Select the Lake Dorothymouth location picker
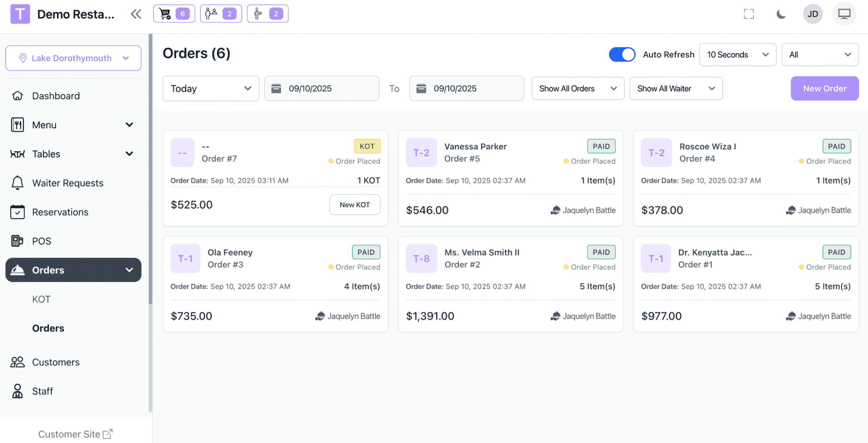This screenshot has height=443, width=868. click(73, 58)
